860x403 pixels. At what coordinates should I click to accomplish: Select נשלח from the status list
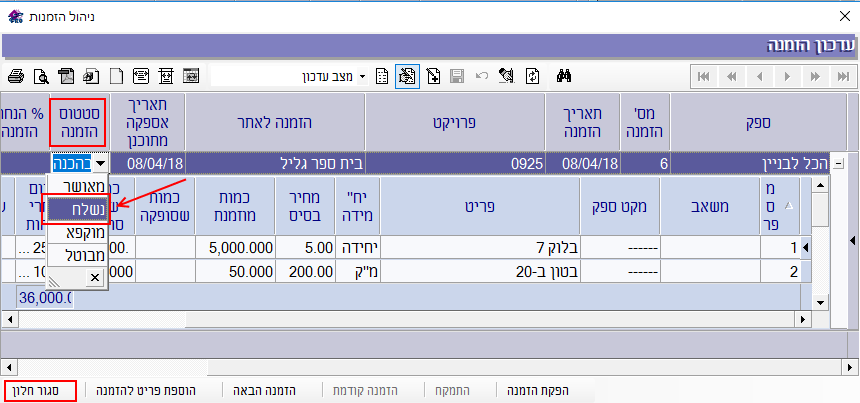click(x=76, y=209)
